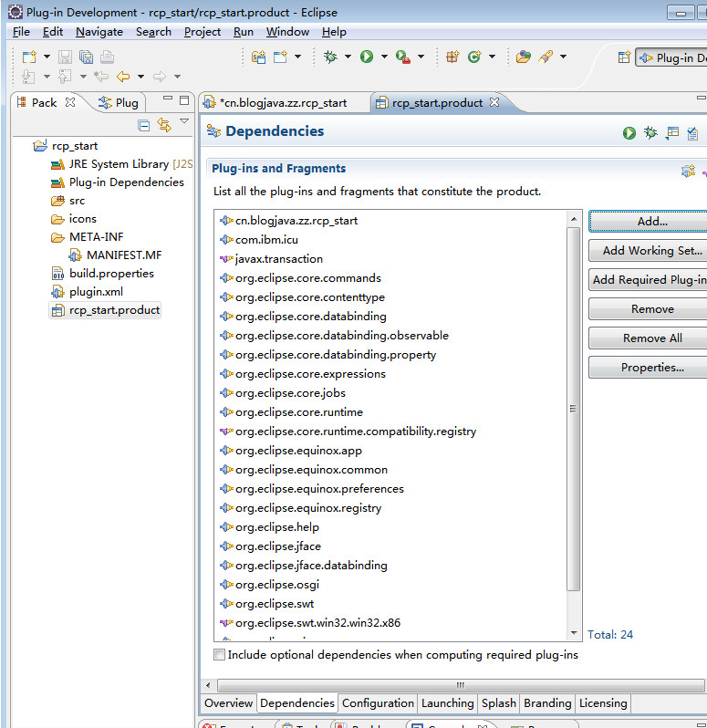Click the Print toolbar icon
This screenshot has width=707, height=728.
click(108, 57)
